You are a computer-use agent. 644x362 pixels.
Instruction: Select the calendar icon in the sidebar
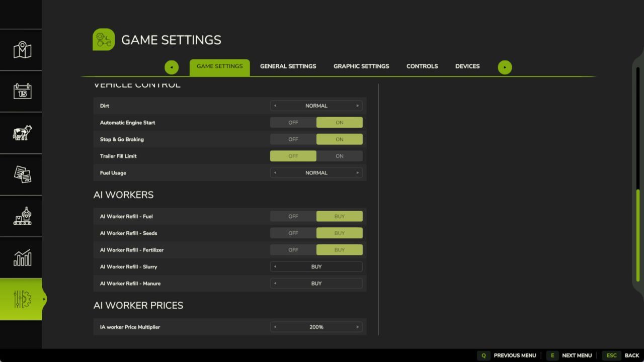click(21, 92)
